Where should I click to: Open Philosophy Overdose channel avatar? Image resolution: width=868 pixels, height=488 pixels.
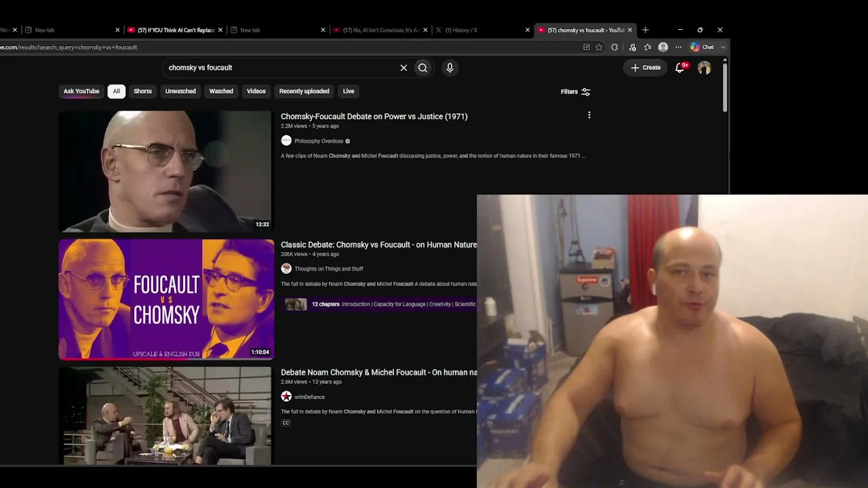tap(286, 141)
